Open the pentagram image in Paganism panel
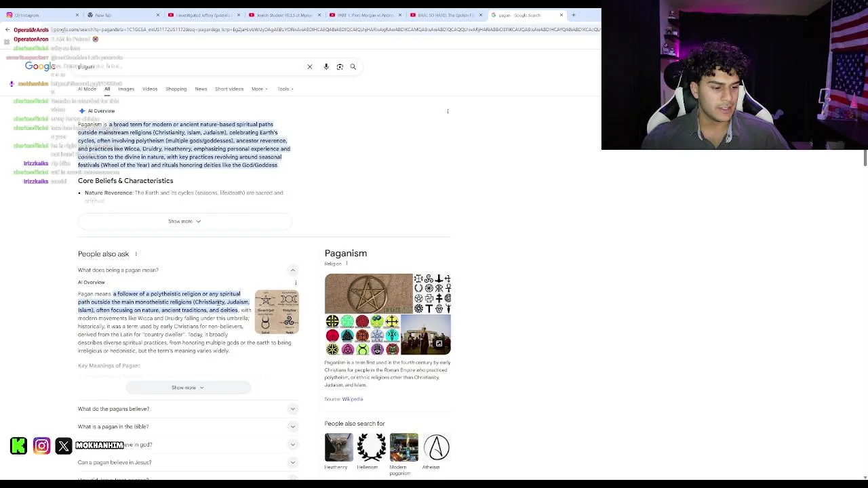Viewport: 868px width, 488px height. [368, 293]
